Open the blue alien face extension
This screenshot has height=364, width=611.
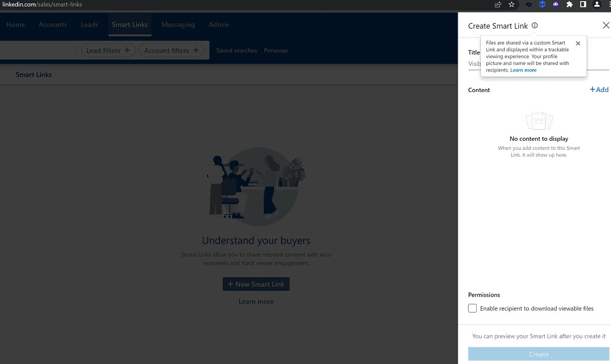[542, 5]
